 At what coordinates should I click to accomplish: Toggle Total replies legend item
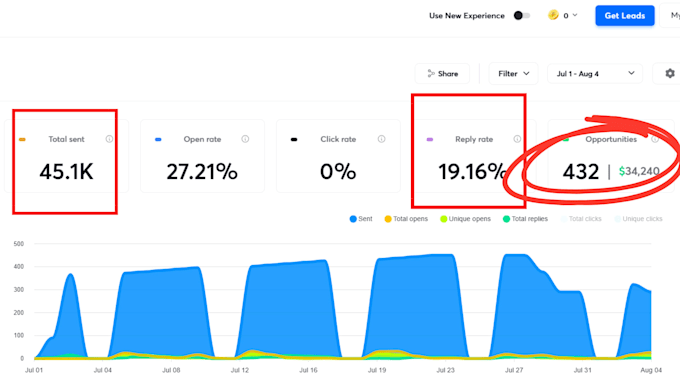[x=525, y=219]
